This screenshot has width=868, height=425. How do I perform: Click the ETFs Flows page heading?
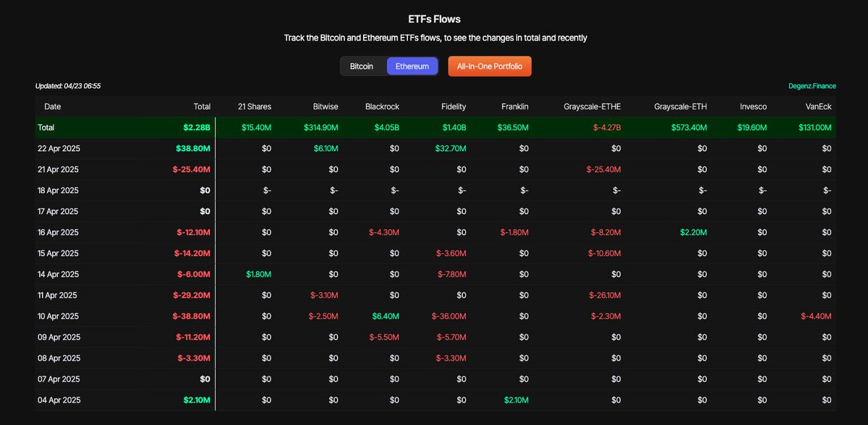434,19
